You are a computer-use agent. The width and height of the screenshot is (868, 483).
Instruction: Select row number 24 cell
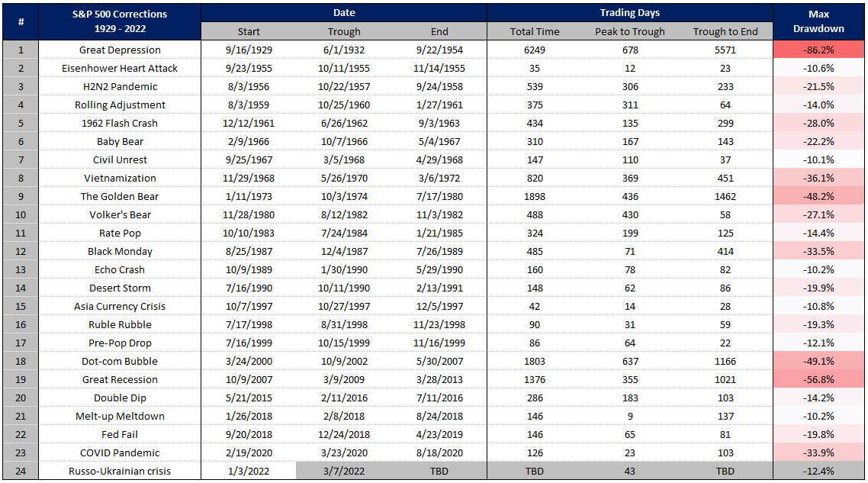(21, 471)
